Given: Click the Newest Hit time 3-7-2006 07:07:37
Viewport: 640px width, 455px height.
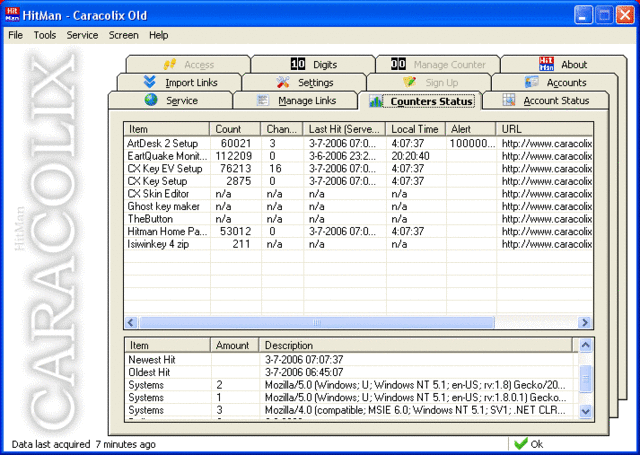Looking at the screenshot, I should pyautogui.click(x=304, y=360).
